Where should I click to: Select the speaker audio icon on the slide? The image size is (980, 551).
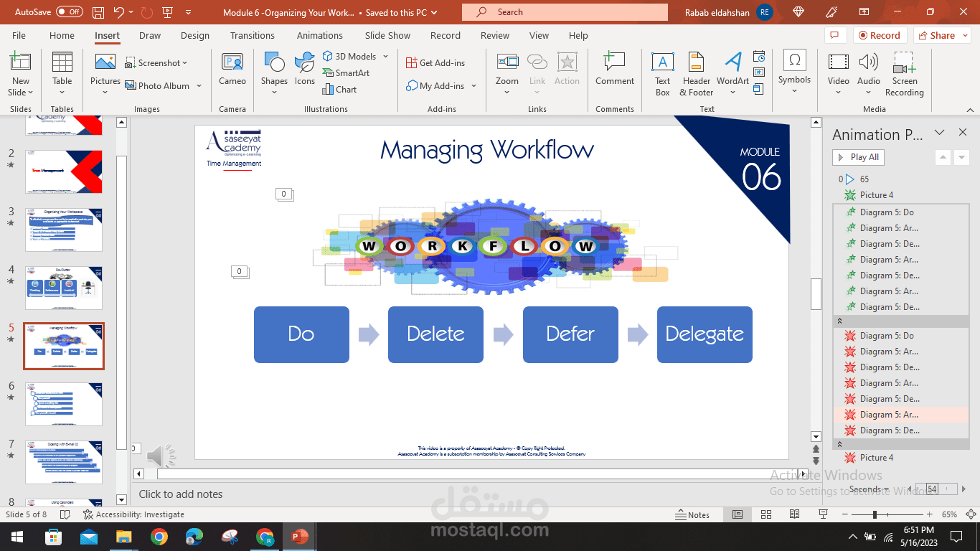point(161,456)
